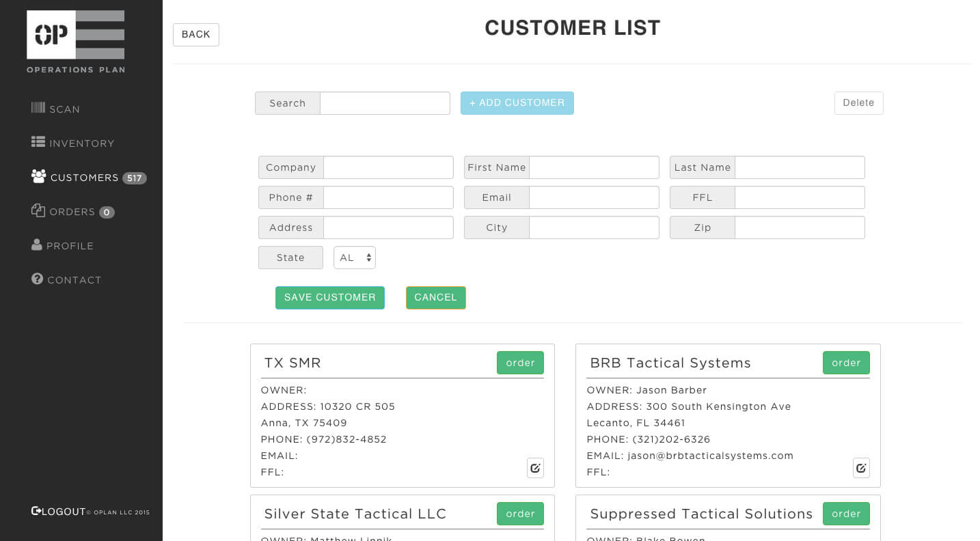The image size is (980, 541).
Task: Click the Contact question mark icon
Action: pos(38,279)
